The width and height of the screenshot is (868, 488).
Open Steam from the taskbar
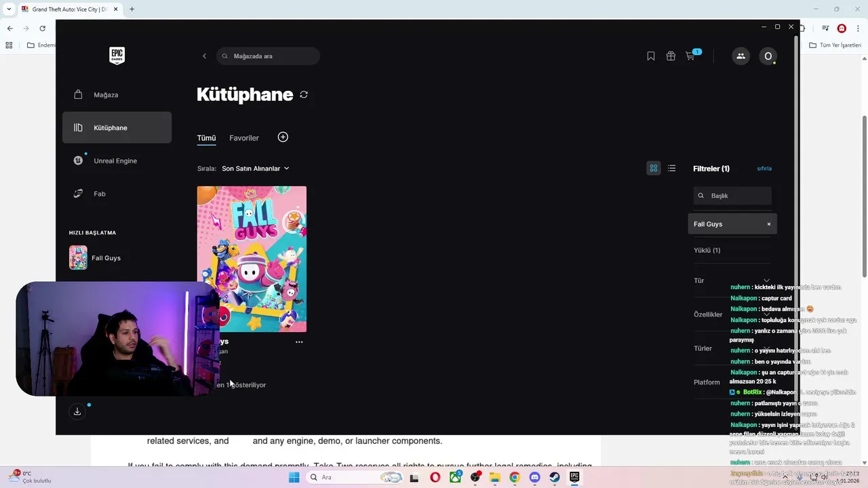point(555,477)
